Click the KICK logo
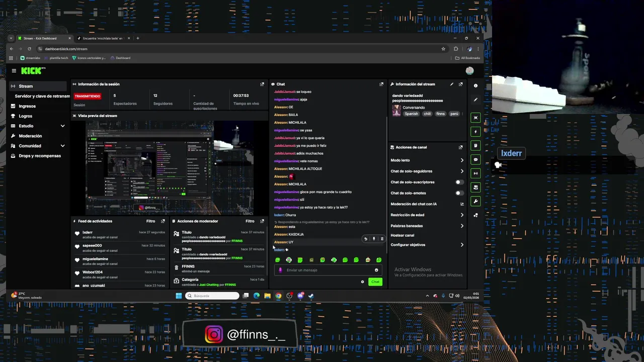The height and width of the screenshot is (362, 644). coord(33,71)
